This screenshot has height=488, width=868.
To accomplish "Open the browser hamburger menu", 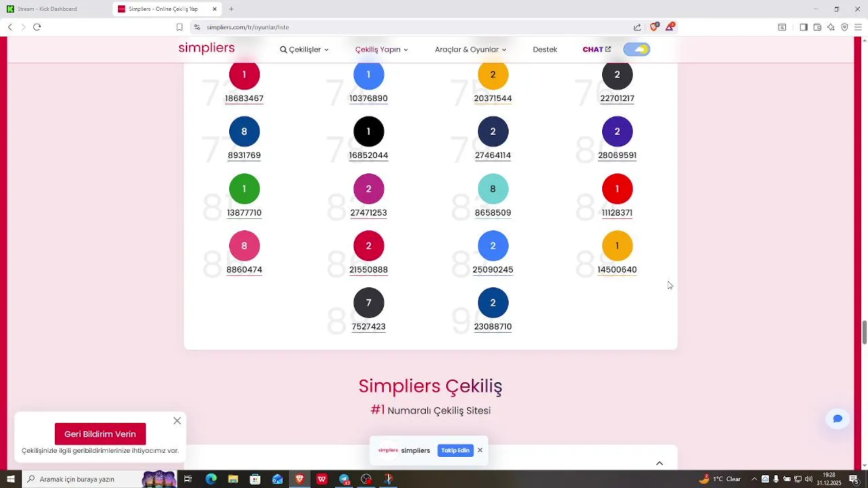I will [858, 27].
